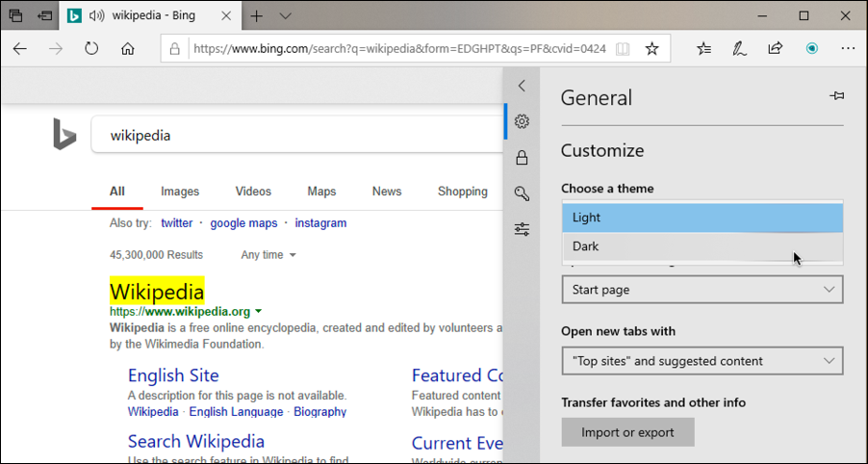Pin the settings pane open

coord(836,96)
